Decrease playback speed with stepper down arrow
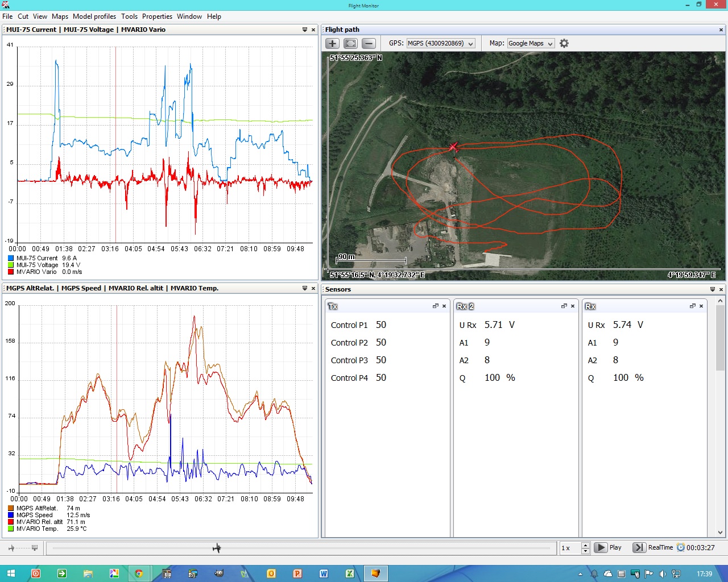This screenshot has height=582, width=728. point(585,551)
